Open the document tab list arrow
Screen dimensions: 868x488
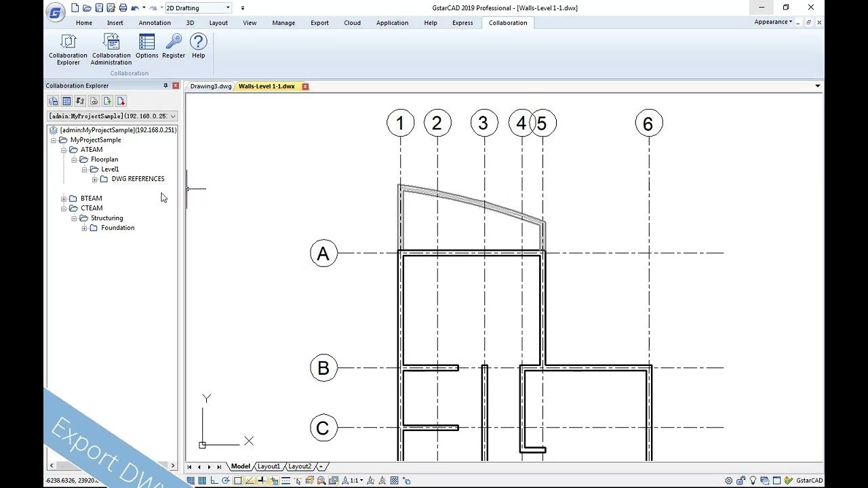(x=817, y=86)
